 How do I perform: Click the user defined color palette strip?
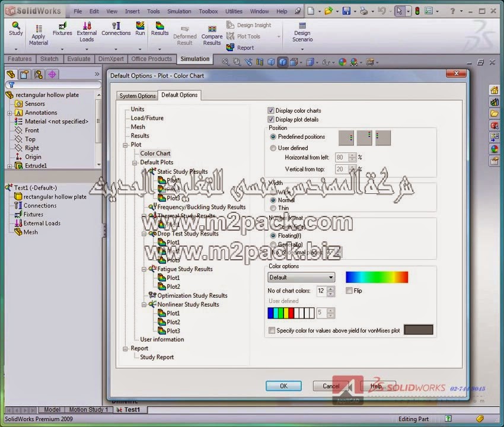pos(291,313)
